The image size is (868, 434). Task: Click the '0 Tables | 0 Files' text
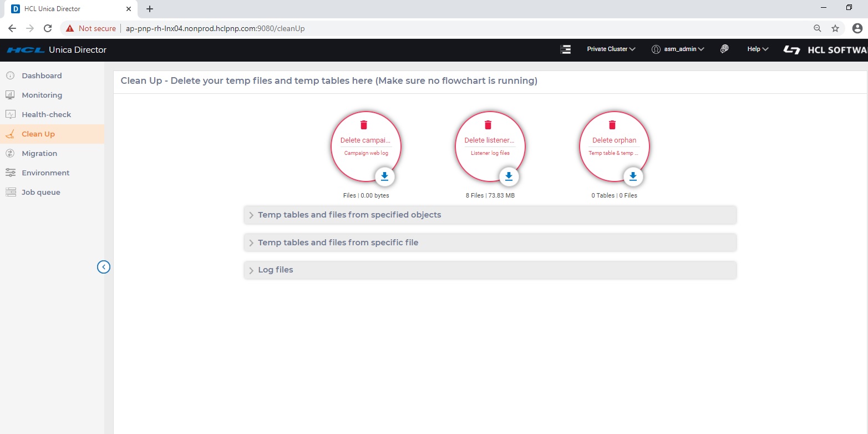click(x=614, y=195)
